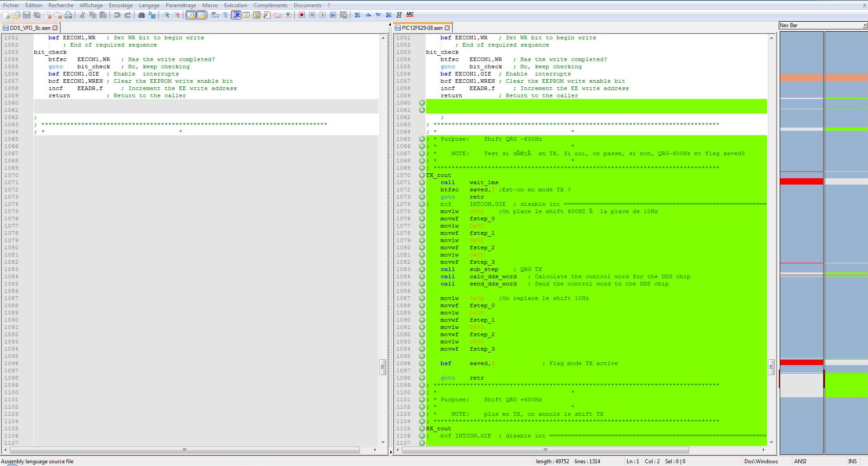Image resolution: width=868 pixels, height=466 pixels.
Task: Toggle synchronized horizontal scrolling
Action: [201, 15]
